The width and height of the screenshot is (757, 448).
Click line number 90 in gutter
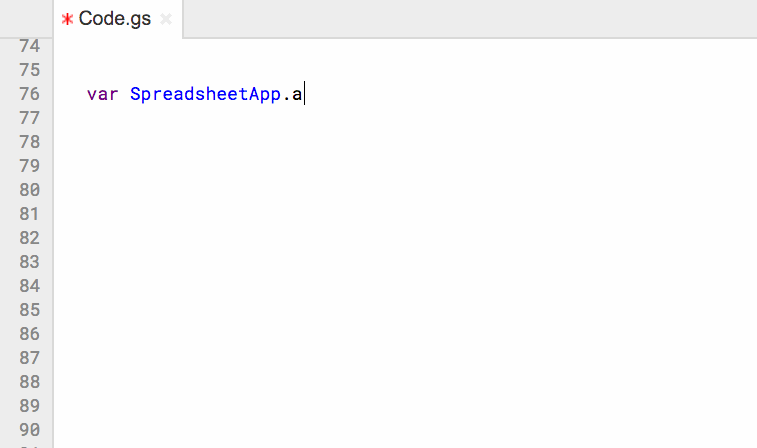[29, 430]
